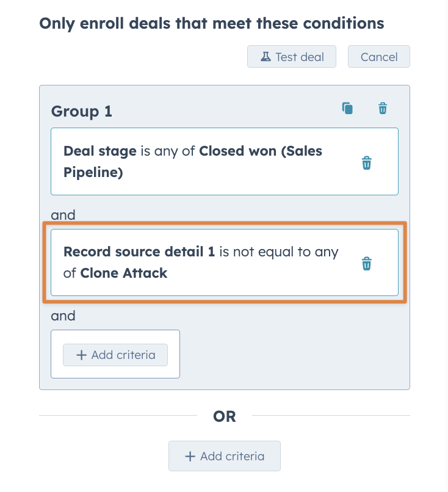448x492 pixels.
Task: Click the Group 1 title
Action: [x=81, y=112]
